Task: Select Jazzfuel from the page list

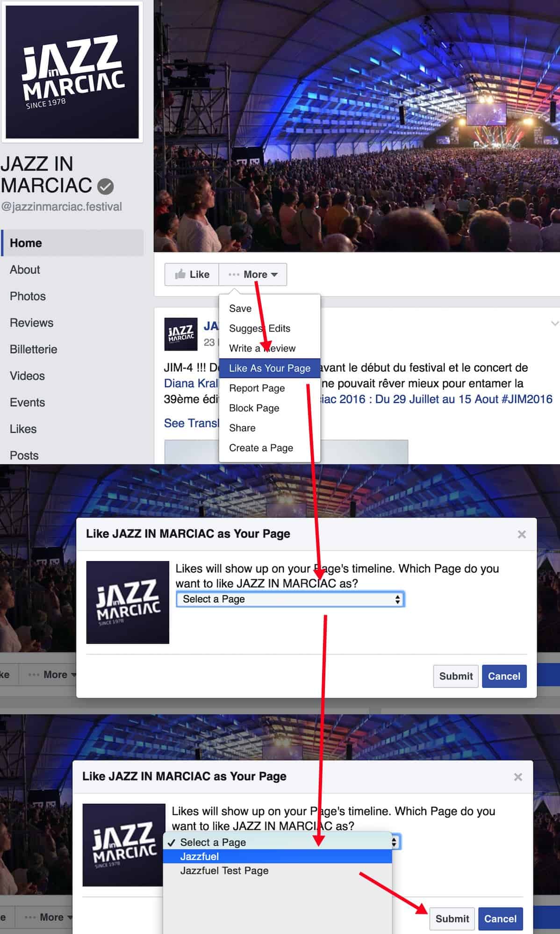Action: (x=278, y=856)
